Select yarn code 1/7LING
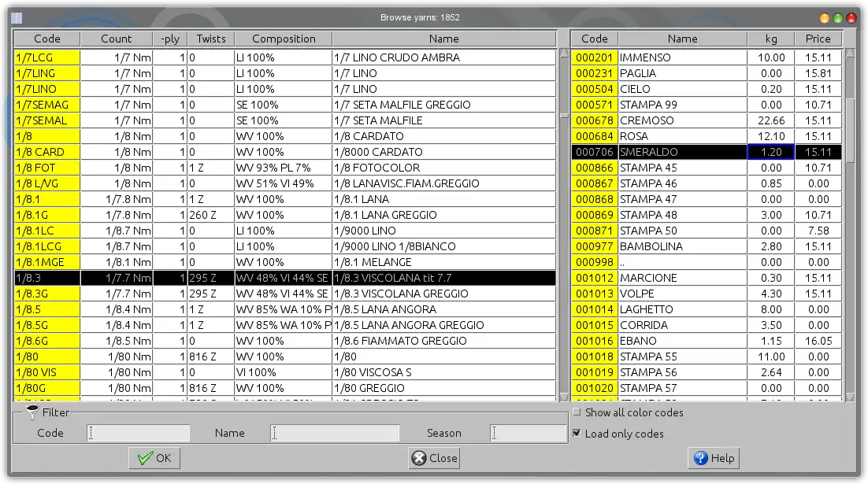This screenshot has width=868, height=484. 47,73
